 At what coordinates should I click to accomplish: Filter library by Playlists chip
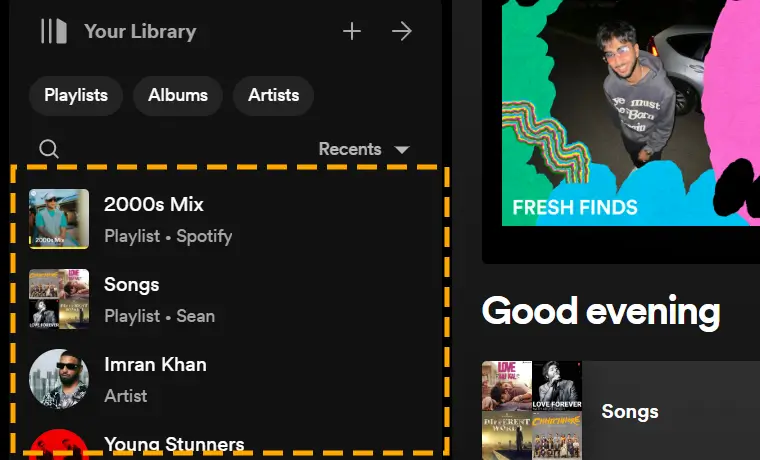(x=76, y=95)
